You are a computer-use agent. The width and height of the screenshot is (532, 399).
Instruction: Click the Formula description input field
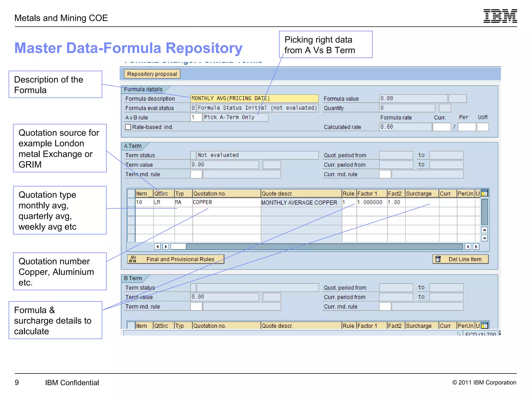point(254,98)
